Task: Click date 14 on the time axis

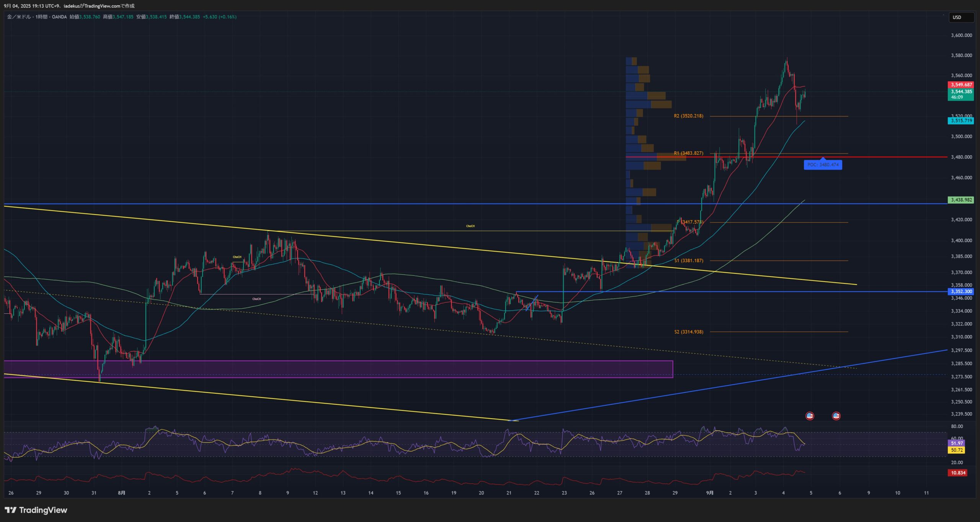Action: [371, 493]
